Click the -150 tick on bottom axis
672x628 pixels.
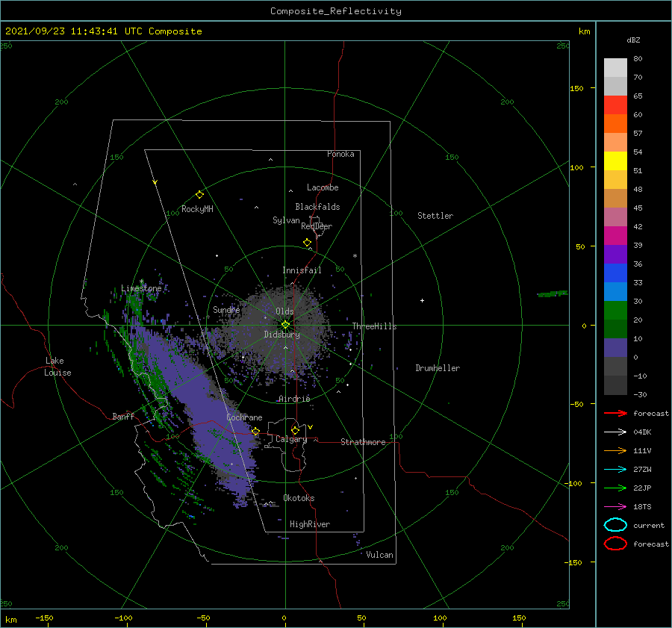[x=44, y=618]
